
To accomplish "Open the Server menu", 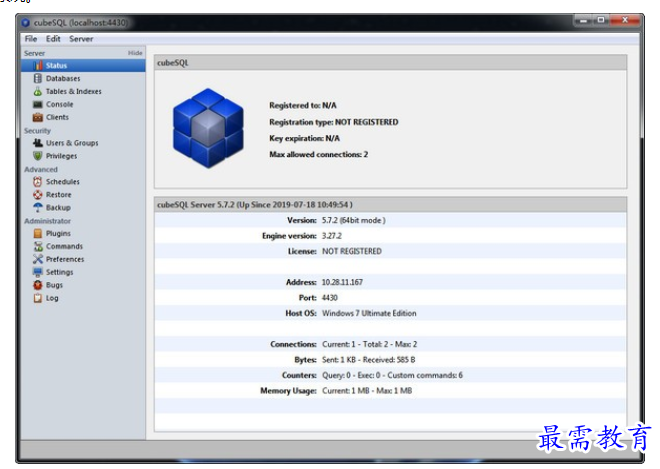I will click(81, 39).
